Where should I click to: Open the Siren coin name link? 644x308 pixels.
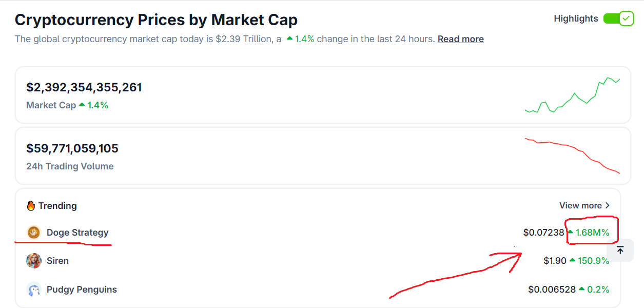pos(57,261)
